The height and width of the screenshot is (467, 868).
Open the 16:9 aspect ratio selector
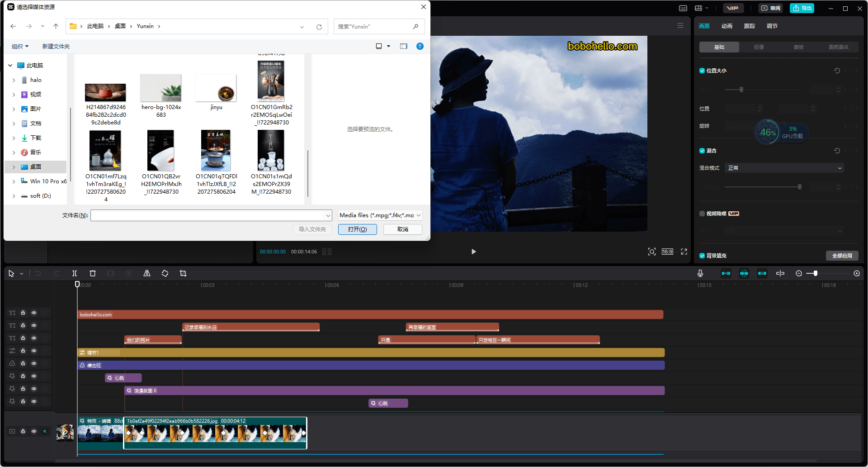click(x=667, y=252)
